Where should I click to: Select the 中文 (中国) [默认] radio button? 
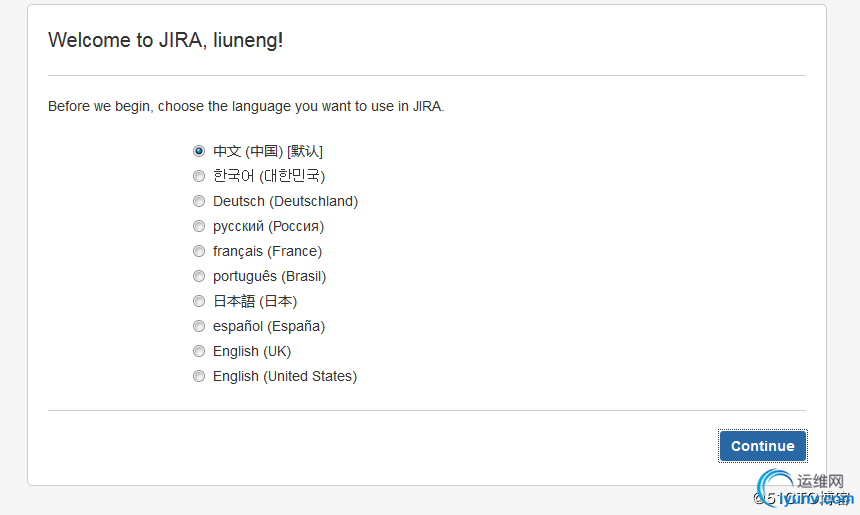(x=199, y=151)
